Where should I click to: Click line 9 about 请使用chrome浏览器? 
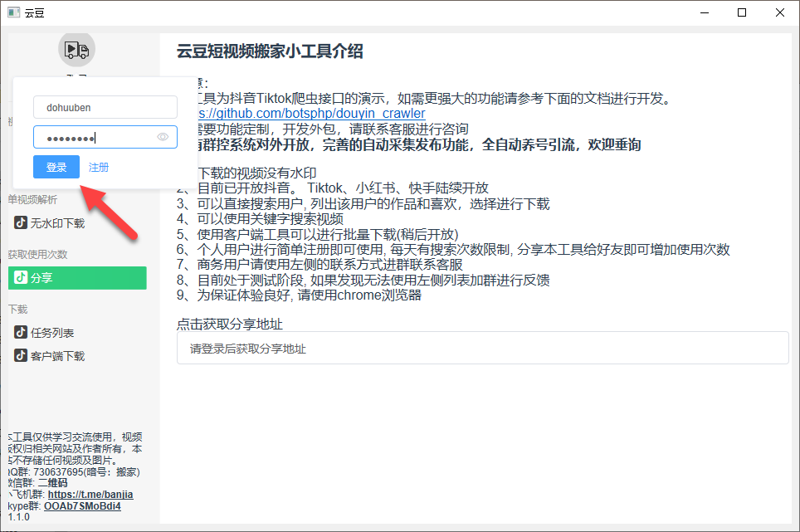[x=299, y=295]
